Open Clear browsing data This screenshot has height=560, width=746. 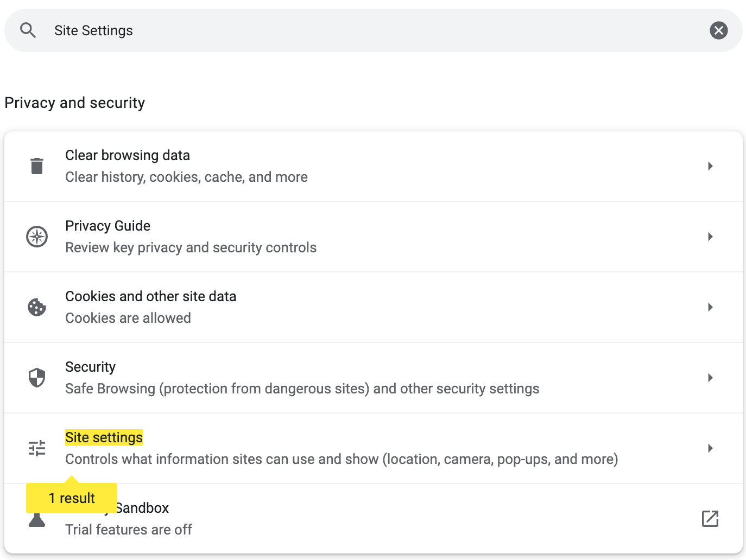coord(128,156)
